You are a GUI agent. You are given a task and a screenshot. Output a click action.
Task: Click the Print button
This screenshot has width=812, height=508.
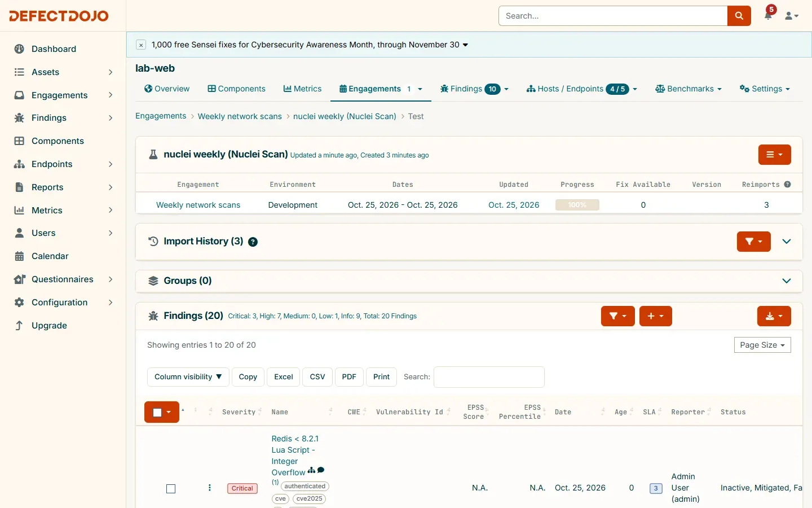(382, 377)
